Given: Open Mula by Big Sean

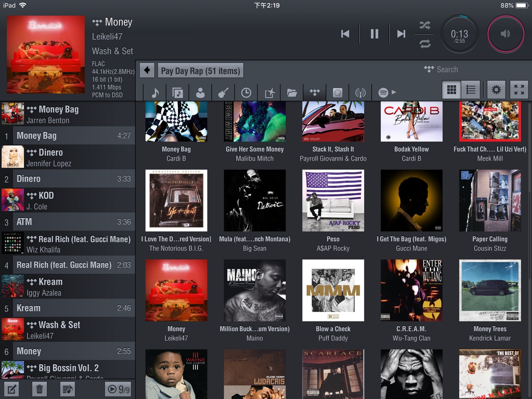Looking at the screenshot, I should pyautogui.click(x=255, y=201).
